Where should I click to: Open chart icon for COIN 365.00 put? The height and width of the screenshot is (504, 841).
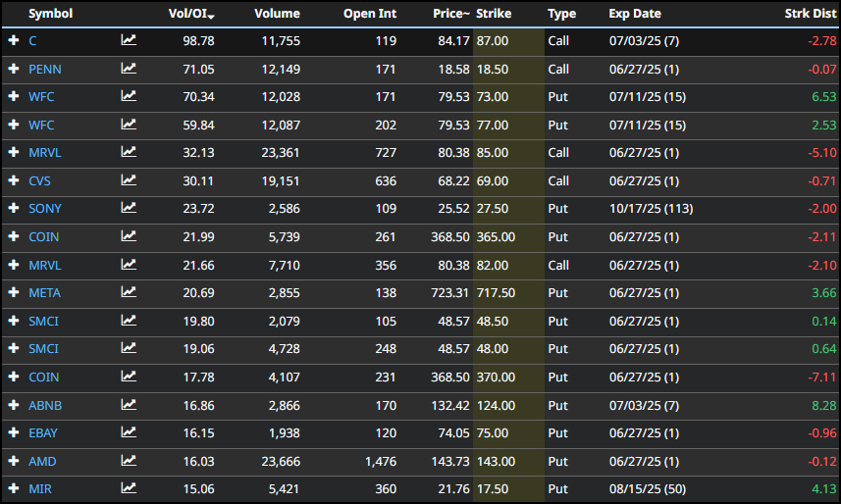[x=129, y=236]
